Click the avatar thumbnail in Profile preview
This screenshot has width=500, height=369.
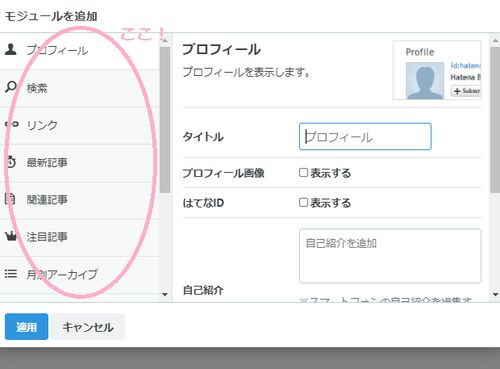[425, 80]
